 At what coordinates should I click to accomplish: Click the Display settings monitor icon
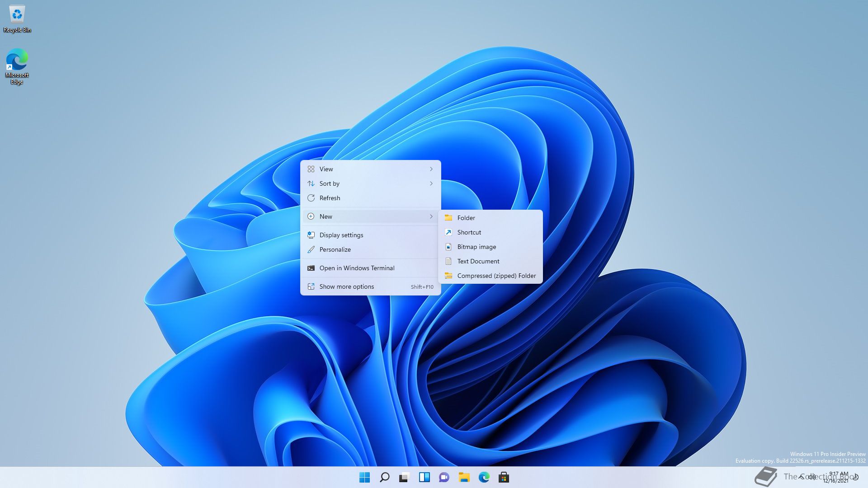pos(311,235)
